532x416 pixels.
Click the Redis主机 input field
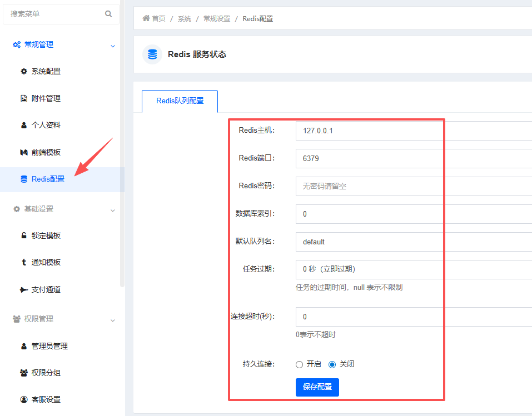pos(414,131)
